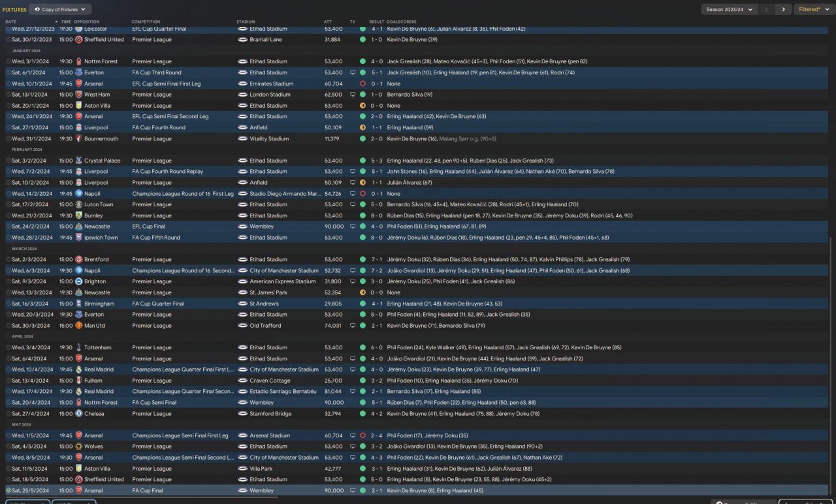Tick the selection circle for Sat, 30/12/2023
The image size is (836, 504).
point(8,40)
